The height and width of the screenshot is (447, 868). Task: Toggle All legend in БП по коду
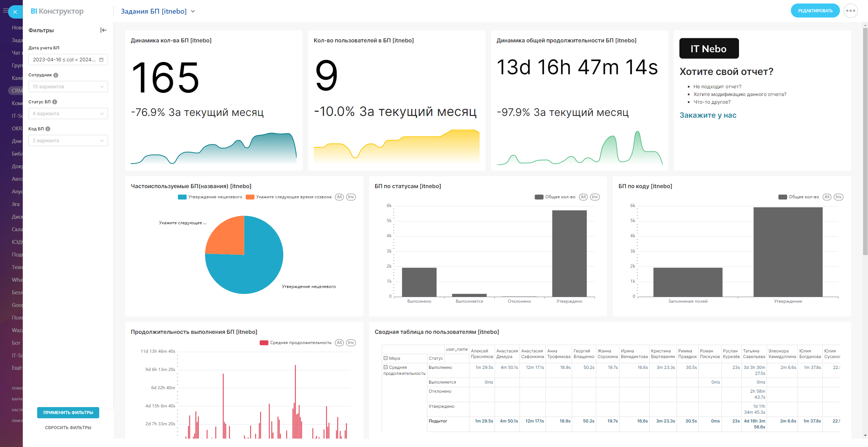click(827, 197)
